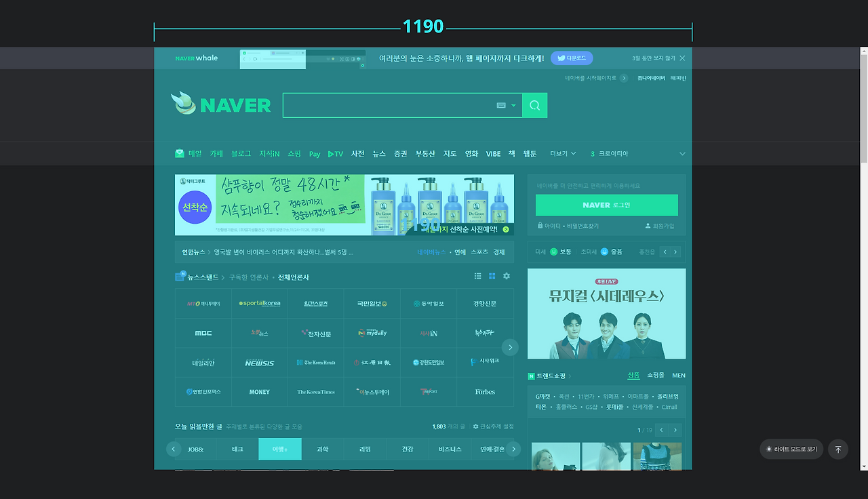Click the NAVER 로그인 button
Viewport: 868px width, 499px height.
point(606,205)
